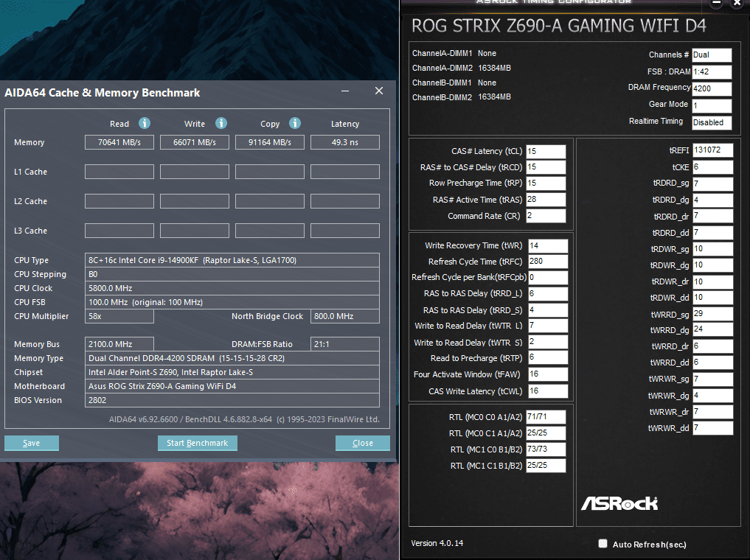This screenshot has height=560, width=750.
Task: Click the L3 Cache Latency field
Action: [345, 231]
